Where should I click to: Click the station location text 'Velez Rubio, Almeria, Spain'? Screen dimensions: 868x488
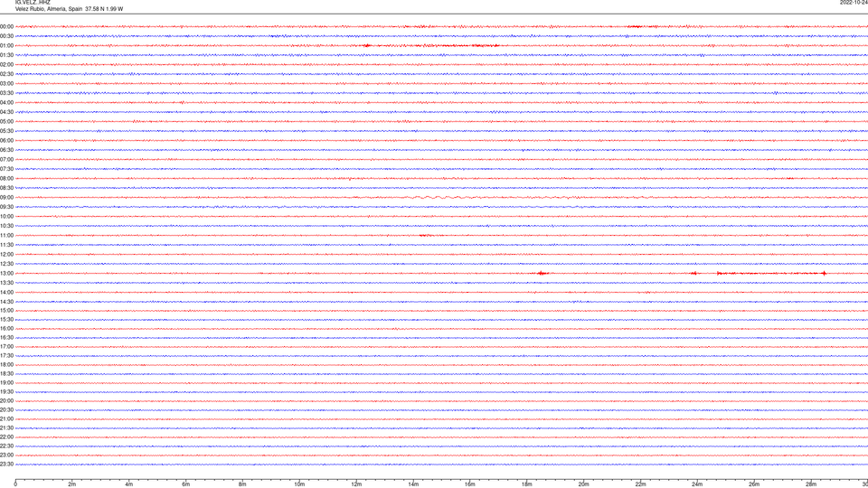click(x=49, y=9)
